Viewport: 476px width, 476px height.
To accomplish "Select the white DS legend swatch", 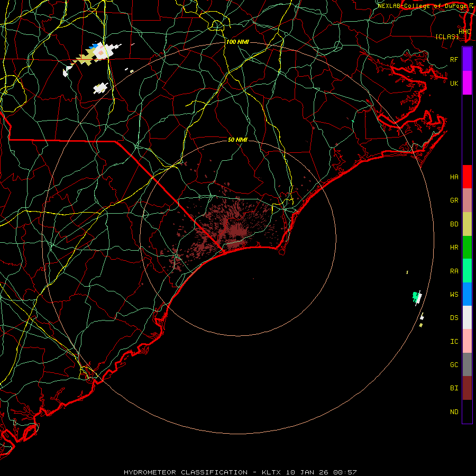I will [x=467, y=317].
